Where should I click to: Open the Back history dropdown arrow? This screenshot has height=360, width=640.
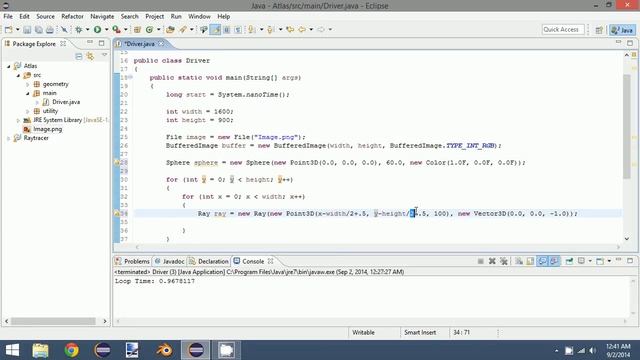coord(311,29)
